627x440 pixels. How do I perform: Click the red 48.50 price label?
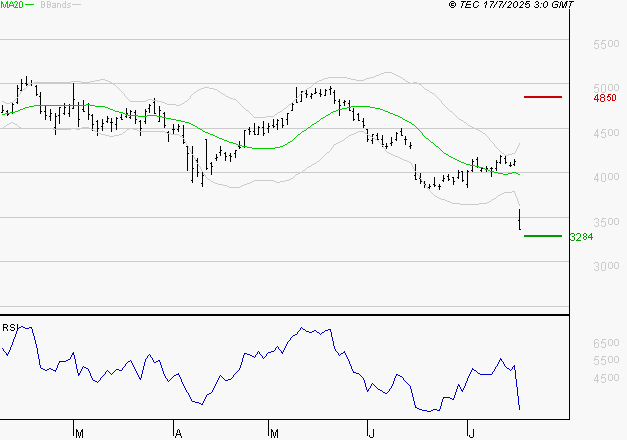604,99
